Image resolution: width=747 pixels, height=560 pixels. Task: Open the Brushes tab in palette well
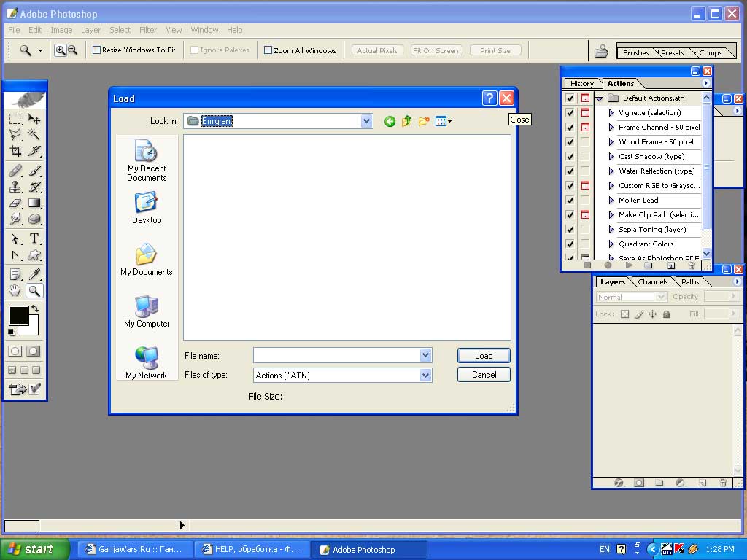[x=635, y=52]
